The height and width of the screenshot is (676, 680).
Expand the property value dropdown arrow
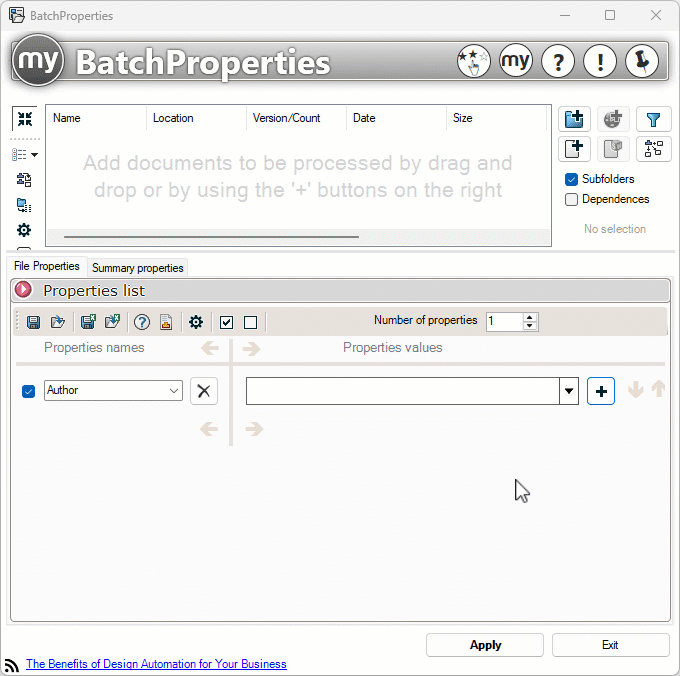(x=569, y=391)
